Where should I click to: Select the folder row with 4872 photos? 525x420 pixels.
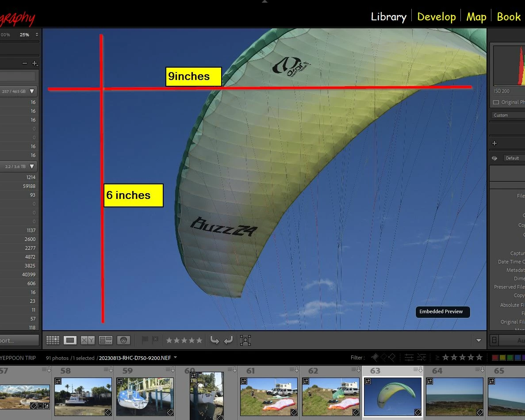19,257
